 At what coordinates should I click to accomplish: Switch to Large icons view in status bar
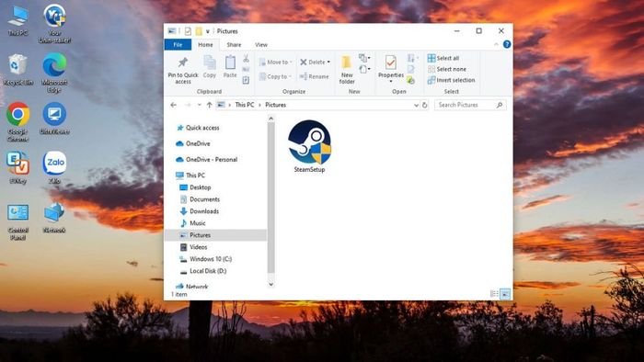505,294
